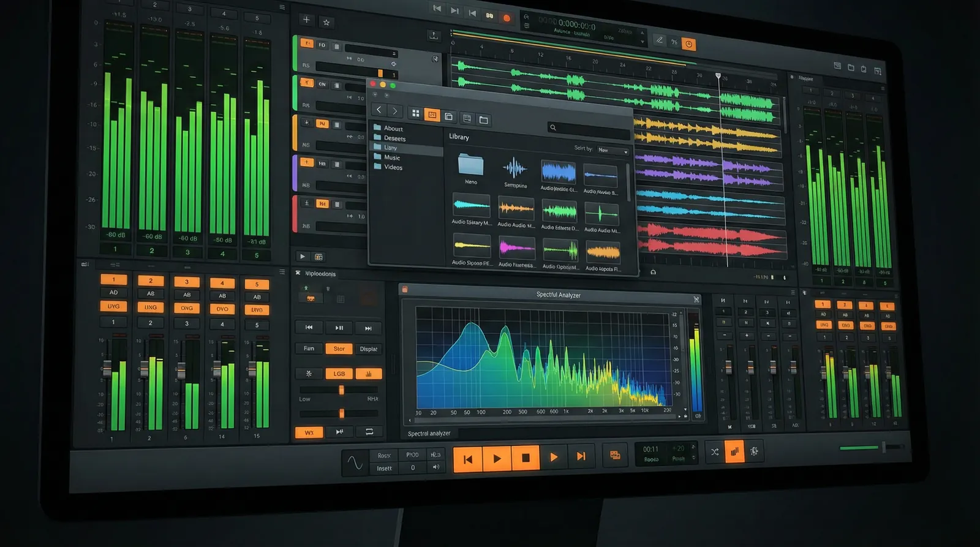Click the Low frequency slider handle

point(341,390)
